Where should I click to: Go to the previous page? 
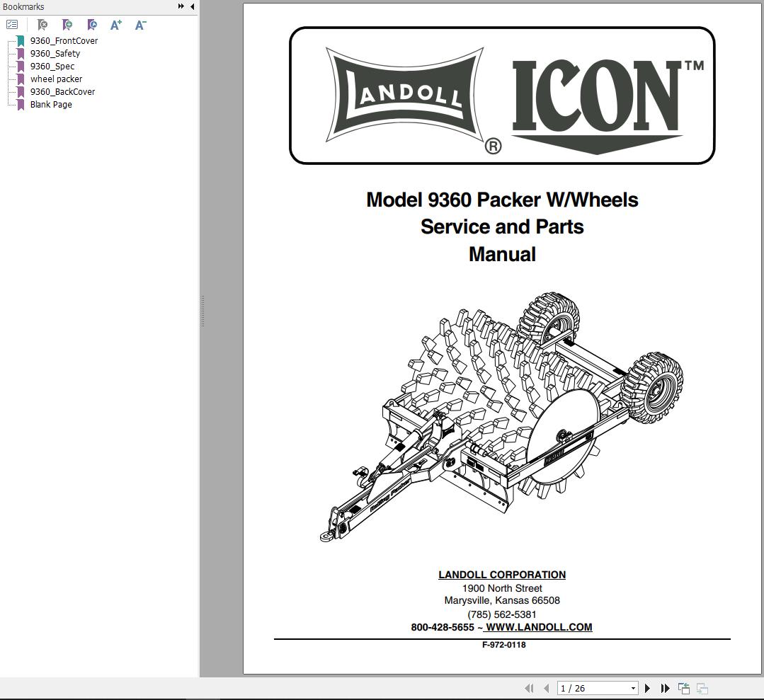(x=545, y=687)
